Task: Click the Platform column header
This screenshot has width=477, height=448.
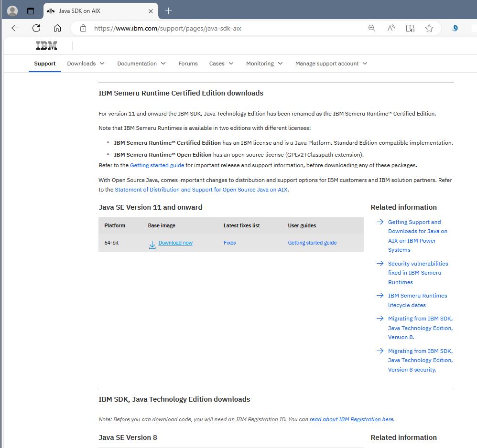Action: click(115, 225)
